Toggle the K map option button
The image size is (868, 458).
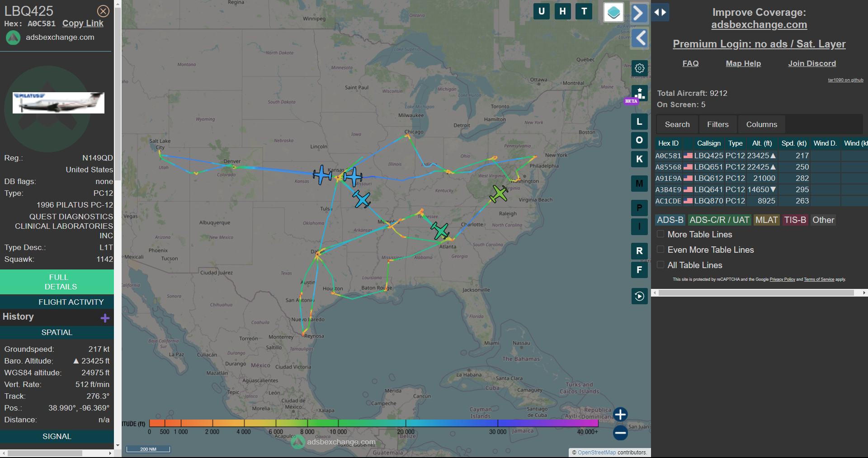click(x=639, y=159)
